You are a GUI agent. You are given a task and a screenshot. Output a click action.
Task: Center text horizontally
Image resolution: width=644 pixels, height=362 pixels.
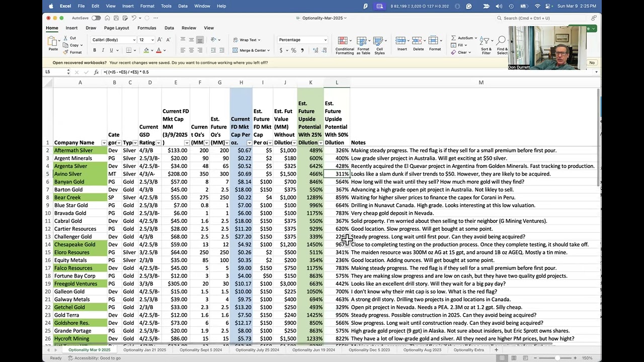(192, 50)
